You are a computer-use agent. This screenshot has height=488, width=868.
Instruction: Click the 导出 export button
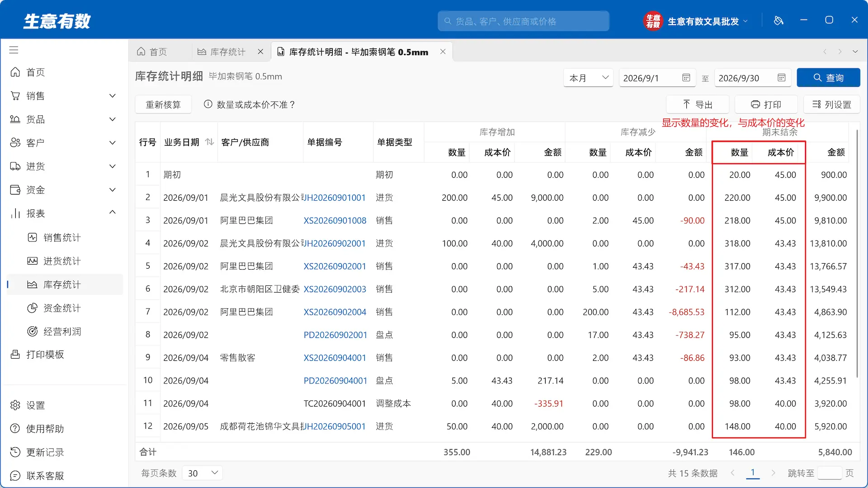[698, 104]
